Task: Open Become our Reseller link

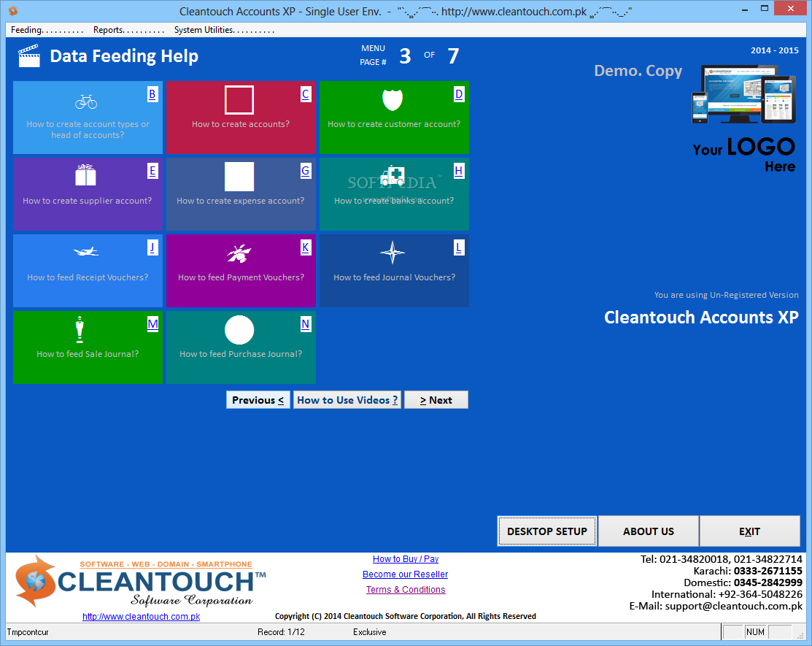Action: [x=406, y=574]
